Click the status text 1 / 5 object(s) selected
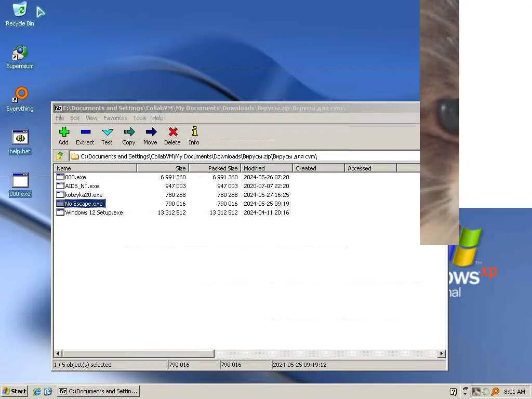The height and width of the screenshot is (399, 532). [83, 365]
